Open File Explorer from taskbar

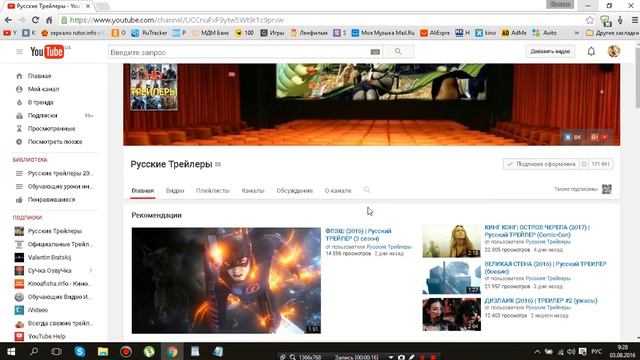102,351
